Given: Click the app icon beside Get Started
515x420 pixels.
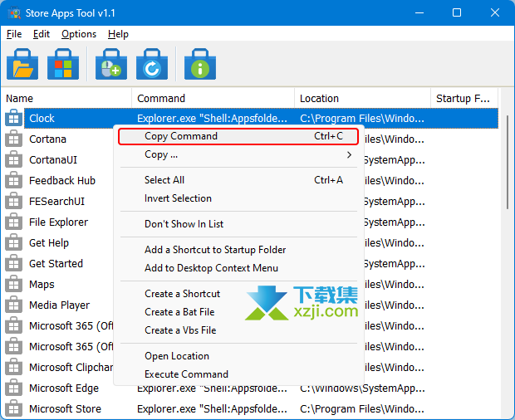Looking at the screenshot, I should pyautogui.click(x=13, y=263).
